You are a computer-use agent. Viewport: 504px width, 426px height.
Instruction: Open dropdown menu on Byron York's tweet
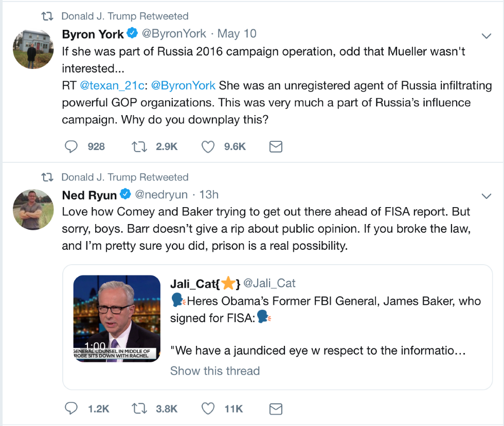coord(486,35)
